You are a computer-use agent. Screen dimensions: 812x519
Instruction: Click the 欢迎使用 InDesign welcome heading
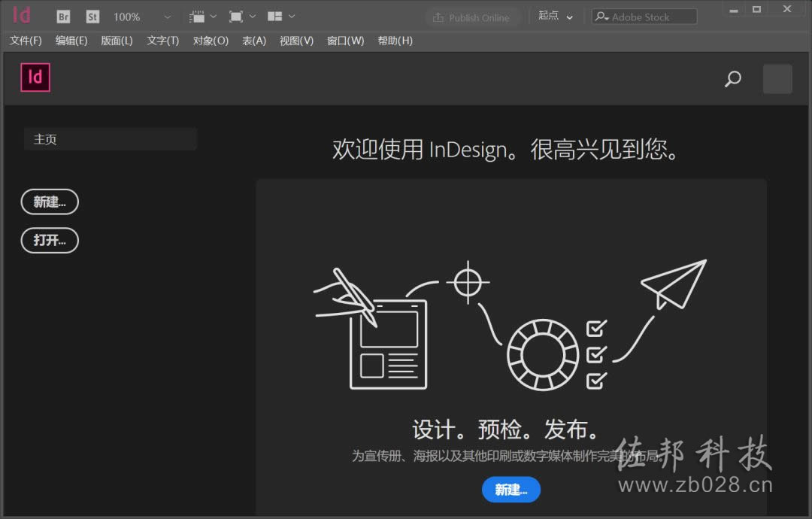tap(505, 150)
